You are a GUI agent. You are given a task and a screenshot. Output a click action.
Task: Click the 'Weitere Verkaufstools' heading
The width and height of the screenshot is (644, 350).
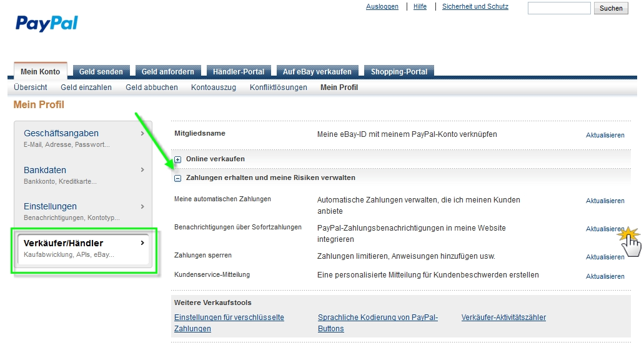tap(213, 302)
